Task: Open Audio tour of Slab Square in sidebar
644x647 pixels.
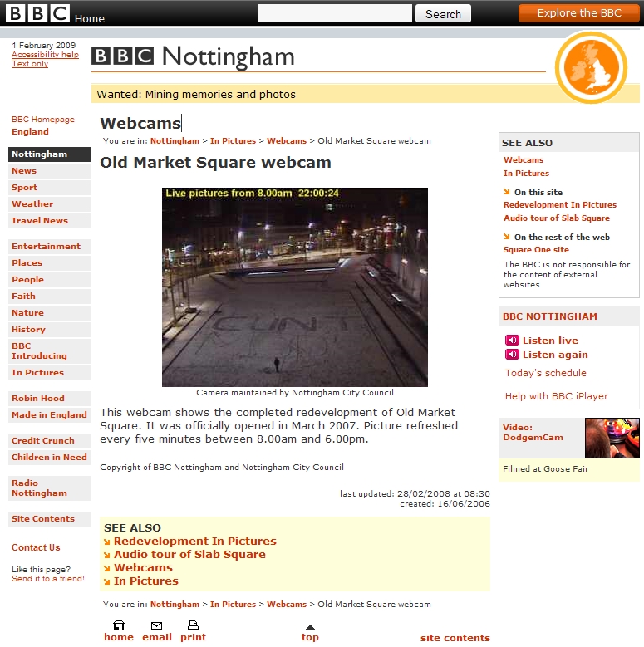Action: pos(556,218)
